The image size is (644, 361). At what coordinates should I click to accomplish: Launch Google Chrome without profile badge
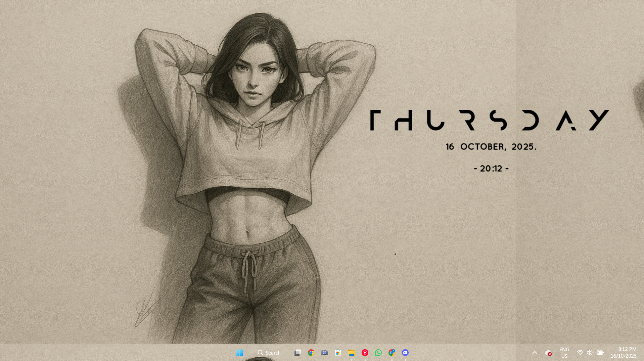point(311,353)
